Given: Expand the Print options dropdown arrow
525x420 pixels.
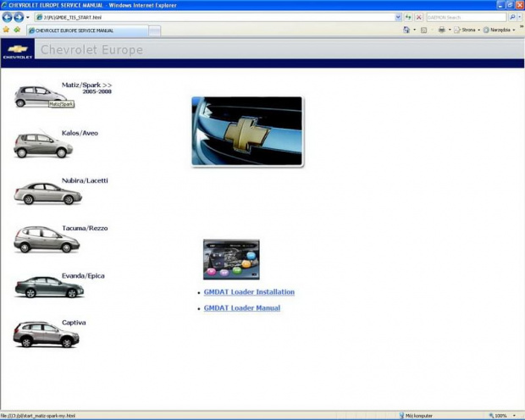Looking at the screenshot, I should tap(450, 30).
